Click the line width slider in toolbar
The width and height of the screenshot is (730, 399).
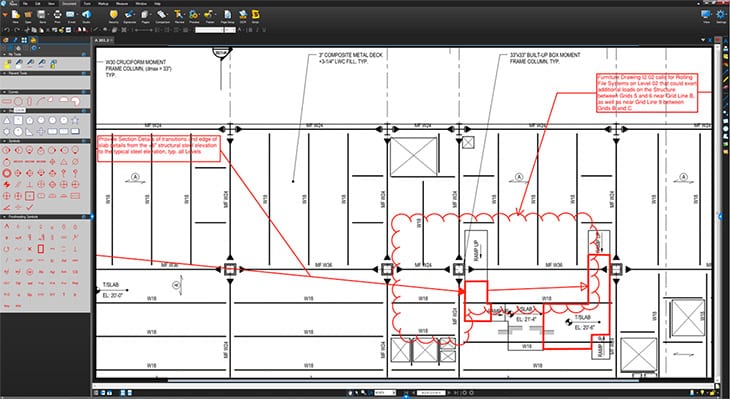(143, 30)
